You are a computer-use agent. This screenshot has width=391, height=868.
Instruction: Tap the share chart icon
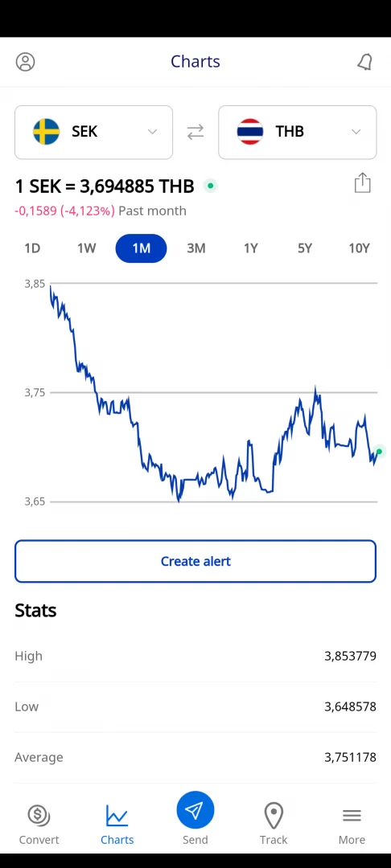[x=362, y=182]
